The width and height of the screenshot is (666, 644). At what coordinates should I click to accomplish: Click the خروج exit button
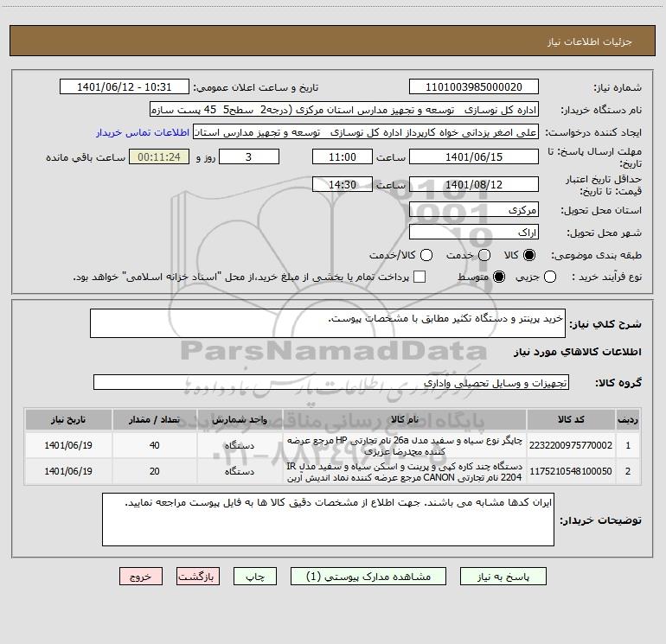[141, 577]
